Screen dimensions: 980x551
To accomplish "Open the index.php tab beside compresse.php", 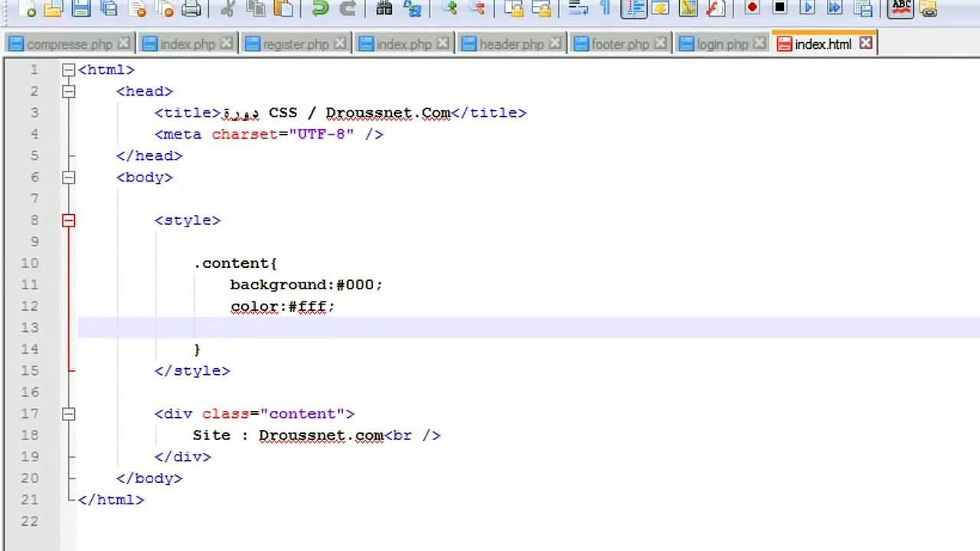I will coord(188,44).
